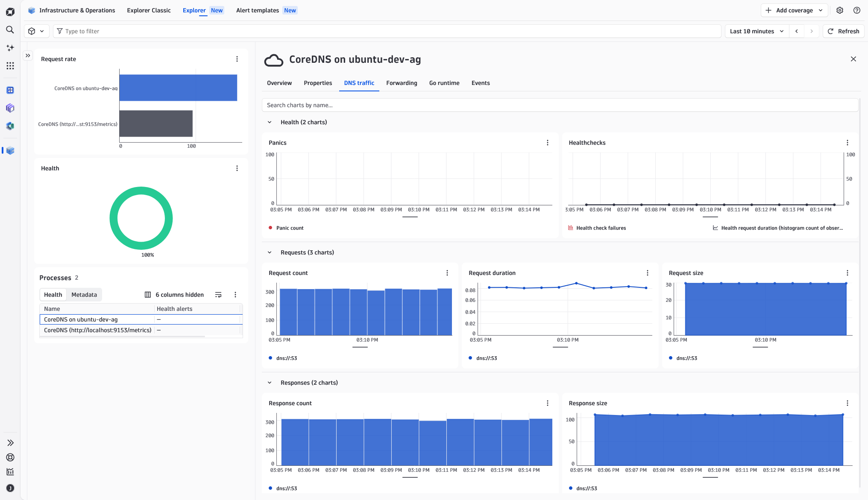Viewport: 868px width, 500px height.
Task: Click the Refresh button
Action: [844, 31]
